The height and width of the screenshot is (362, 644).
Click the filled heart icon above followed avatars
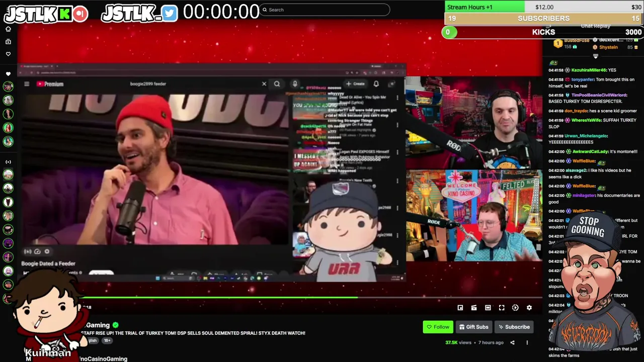tap(8, 74)
